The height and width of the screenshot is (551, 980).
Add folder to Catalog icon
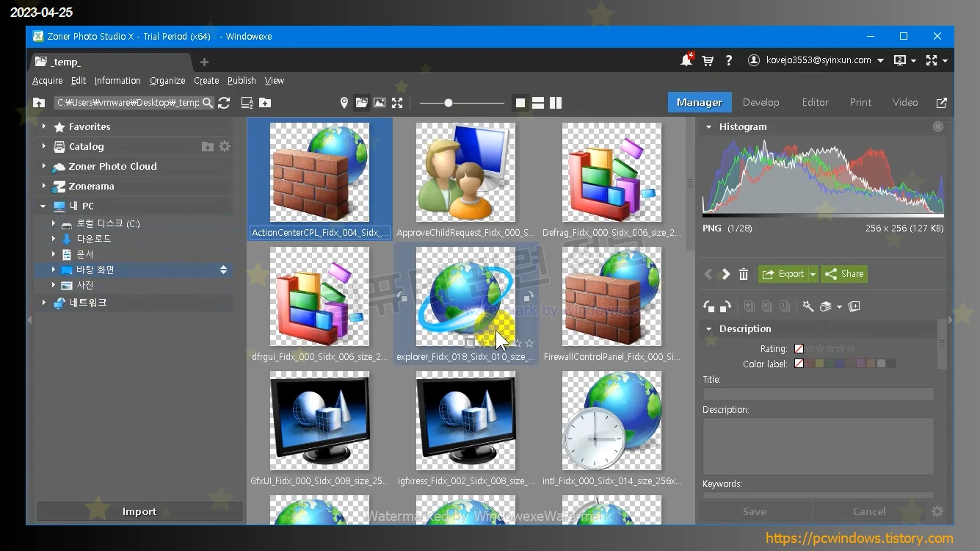click(208, 147)
